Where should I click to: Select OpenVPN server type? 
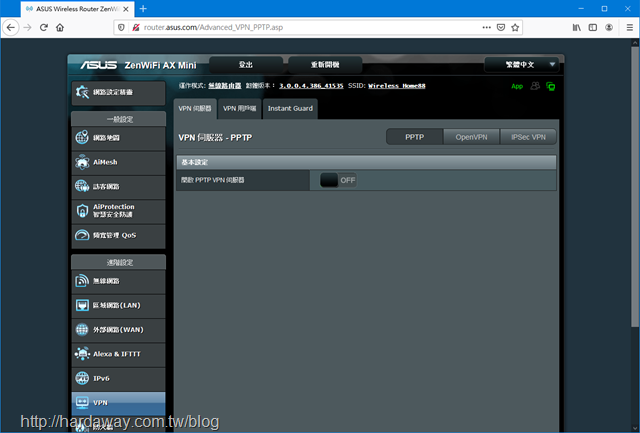(x=471, y=137)
